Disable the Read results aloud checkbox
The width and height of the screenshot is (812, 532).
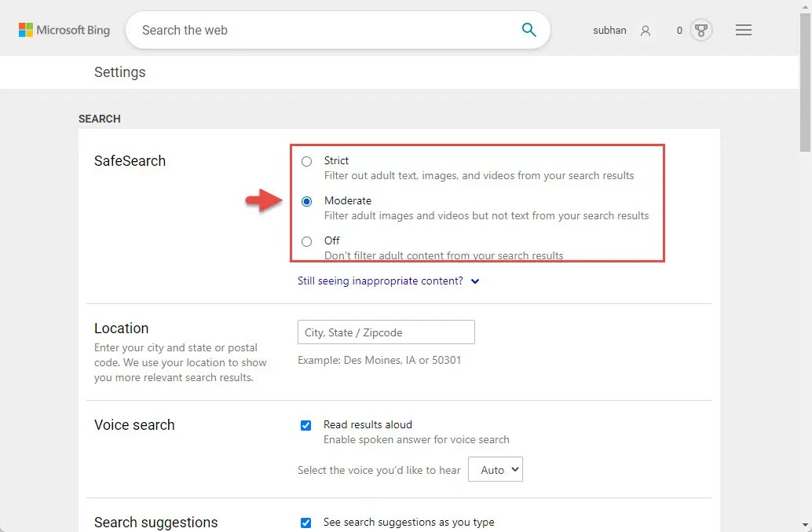tap(305, 425)
